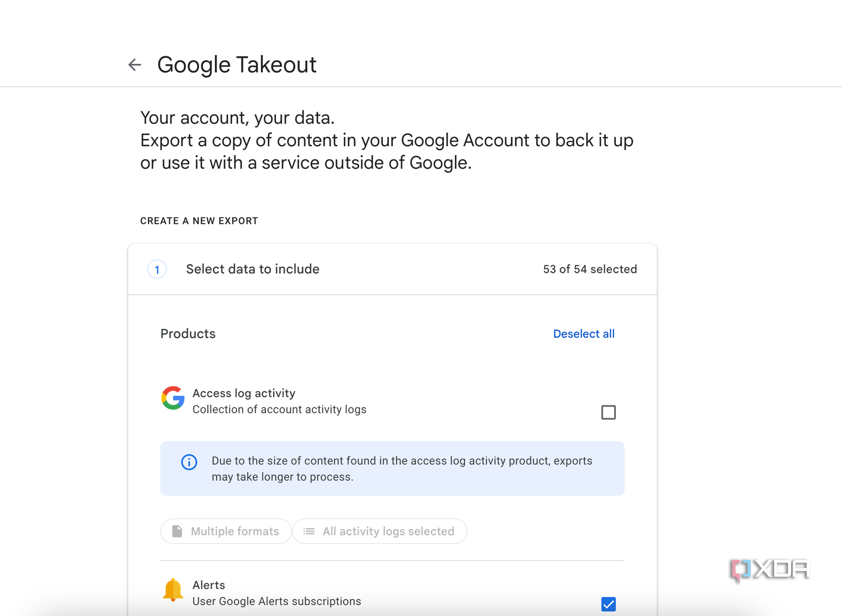The image size is (842, 616).
Task: Open the All activity logs selected picker
Action: click(x=380, y=531)
